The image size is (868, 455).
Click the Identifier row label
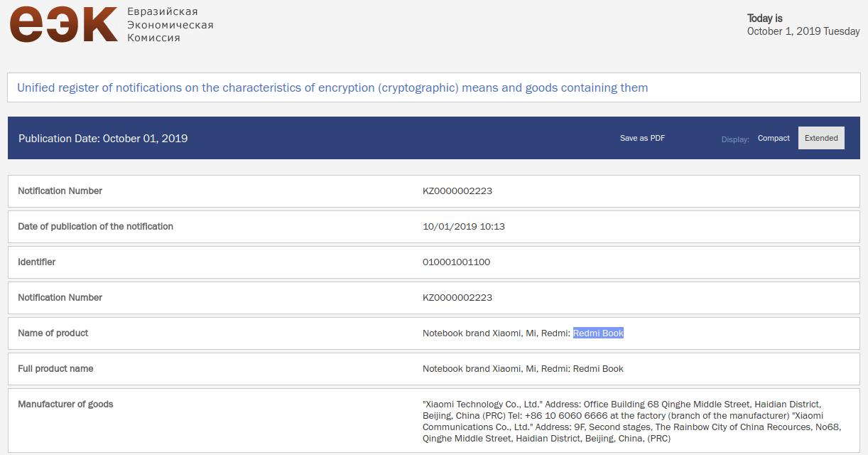[36, 262]
